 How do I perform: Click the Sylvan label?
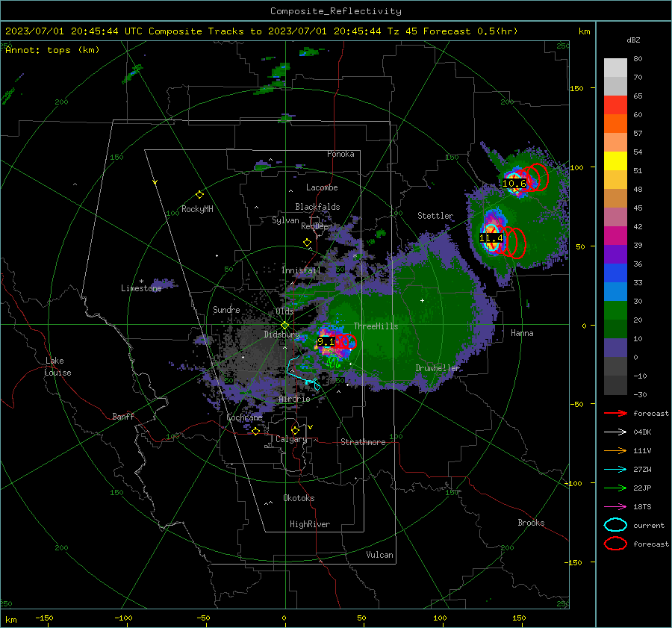285,220
